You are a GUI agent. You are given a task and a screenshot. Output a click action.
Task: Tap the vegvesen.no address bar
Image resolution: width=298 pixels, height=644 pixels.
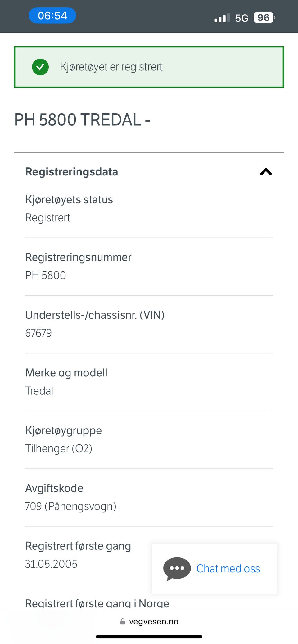pyautogui.click(x=153, y=621)
